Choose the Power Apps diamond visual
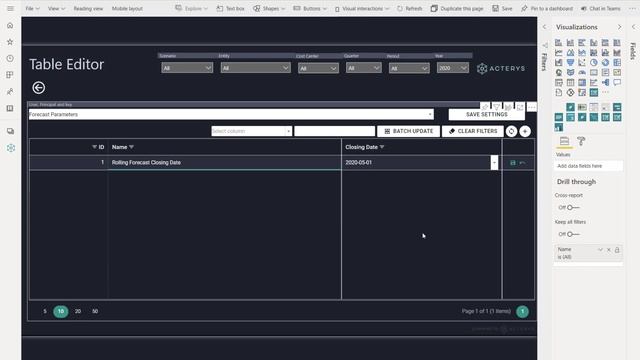 [x=570, y=93]
